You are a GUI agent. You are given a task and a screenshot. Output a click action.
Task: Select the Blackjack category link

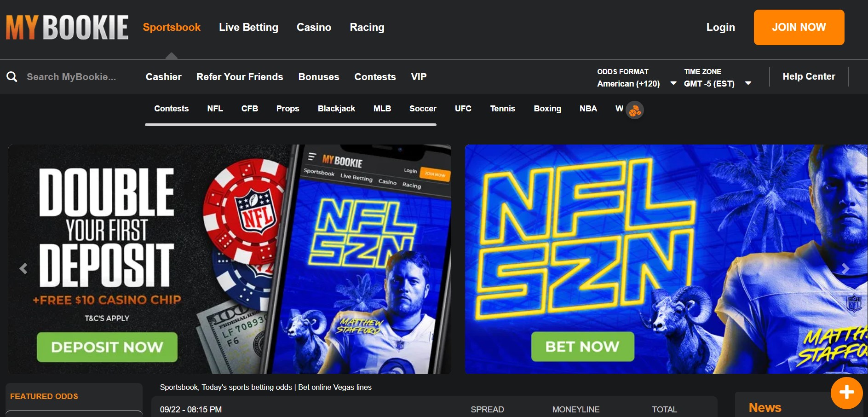(x=336, y=109)
